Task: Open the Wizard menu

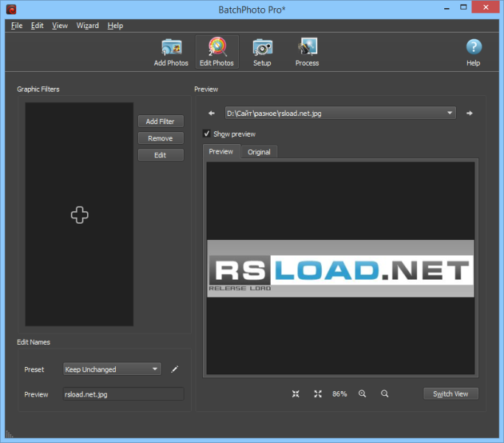Action: click(x=87, y=25)
